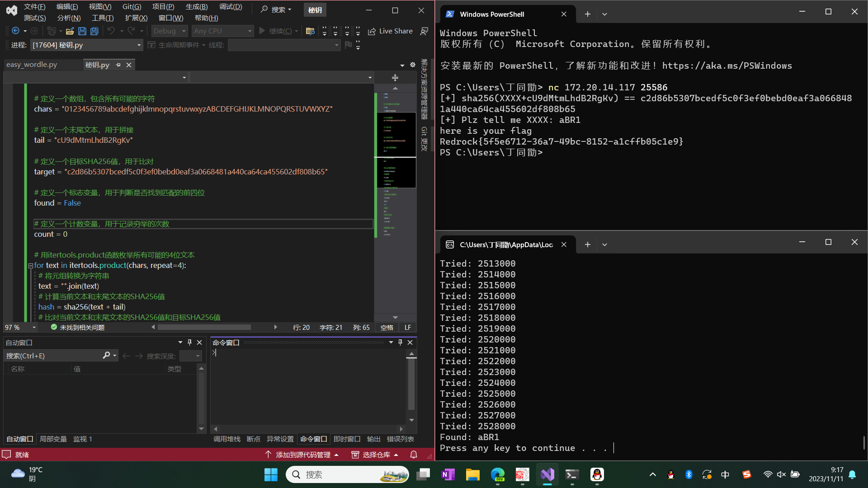Switch to the easy_wordle.py tab

(x=32, y=65)
